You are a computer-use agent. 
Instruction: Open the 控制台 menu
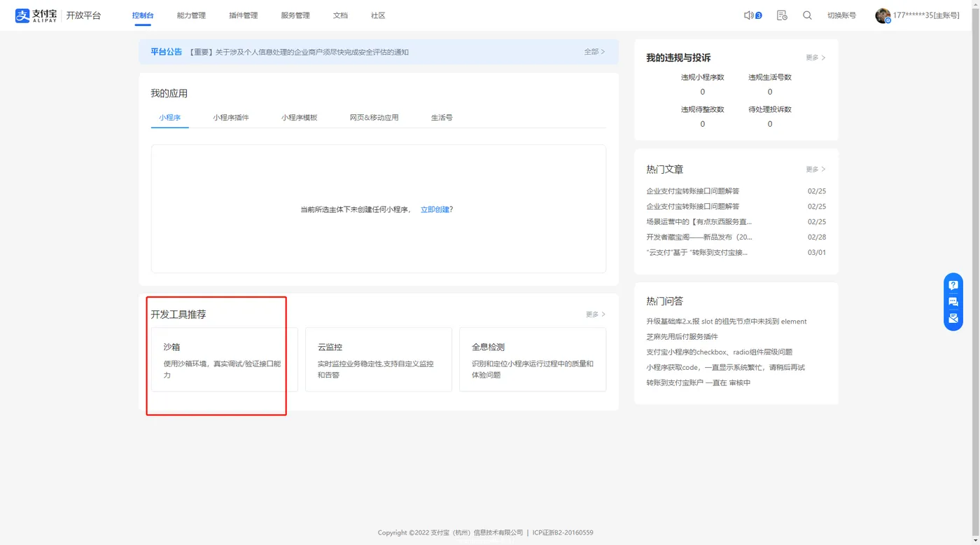tap(143, 15)
